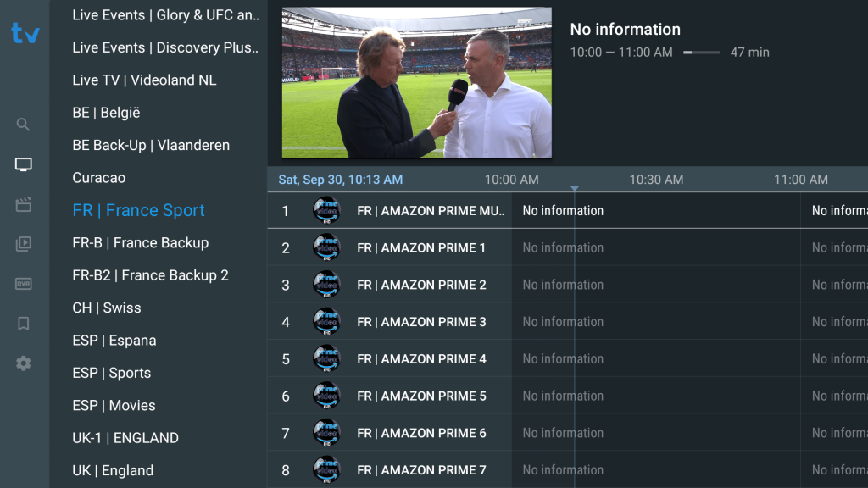
Task: Choose the UK-1 | ENGLAND category
Action: pos(125,438)
